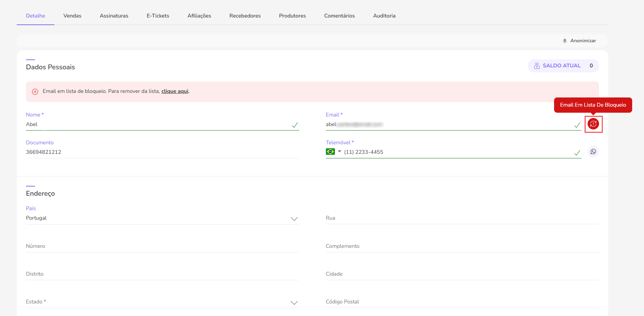Expand the País dropdown showing Portugal

[x=294, y=219]
